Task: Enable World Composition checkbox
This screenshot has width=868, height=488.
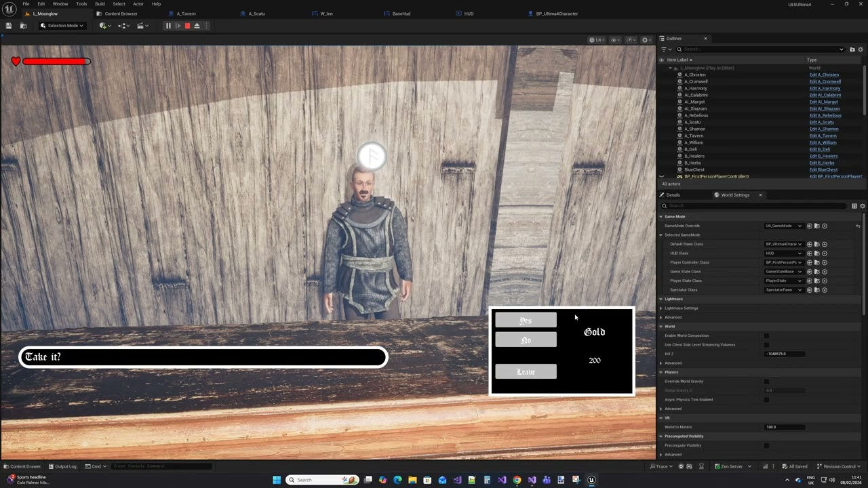Action: coord(767,335)
